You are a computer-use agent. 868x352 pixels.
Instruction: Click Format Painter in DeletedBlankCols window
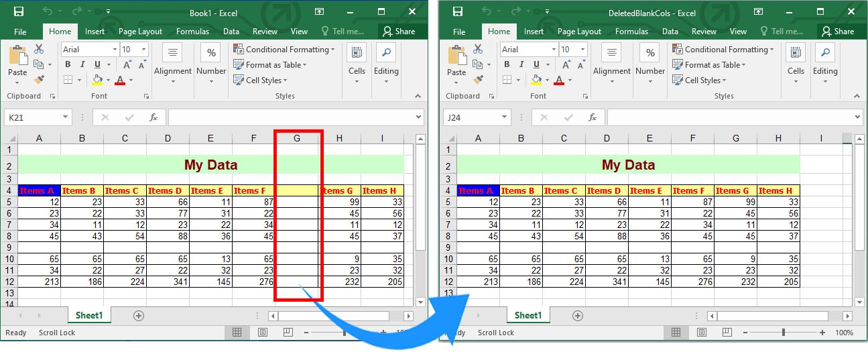pos(478,80)
